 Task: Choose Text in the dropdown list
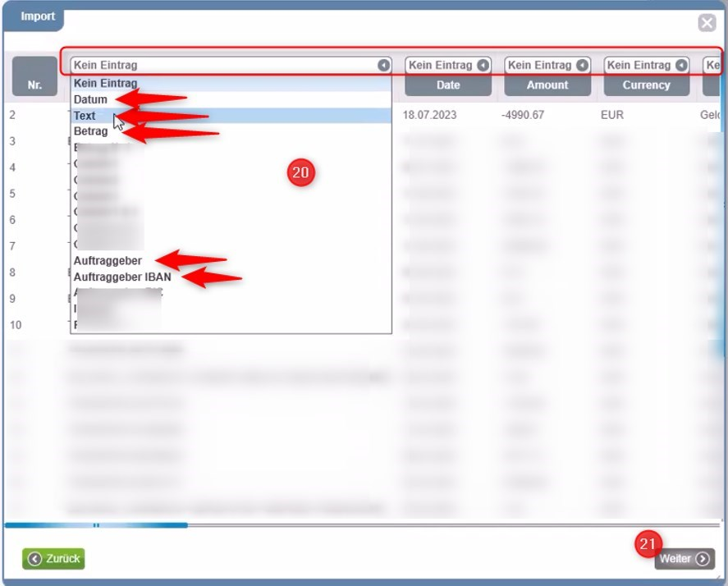85,116
